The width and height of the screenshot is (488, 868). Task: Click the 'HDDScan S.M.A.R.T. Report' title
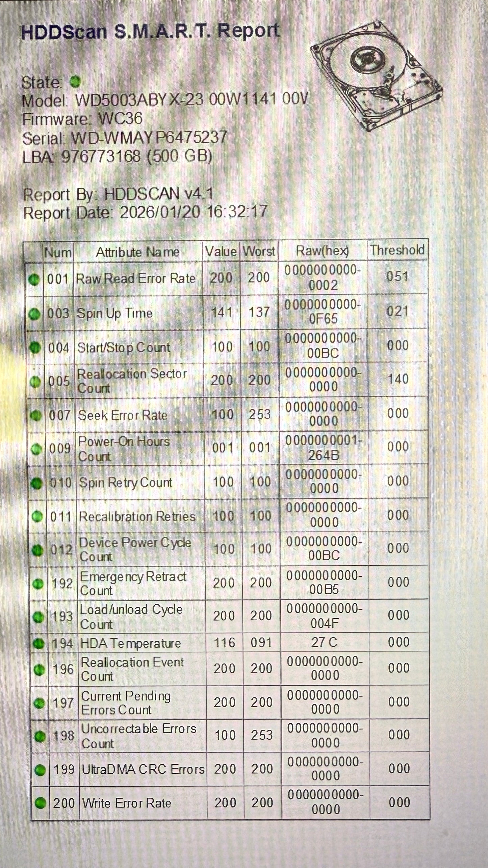150,32
